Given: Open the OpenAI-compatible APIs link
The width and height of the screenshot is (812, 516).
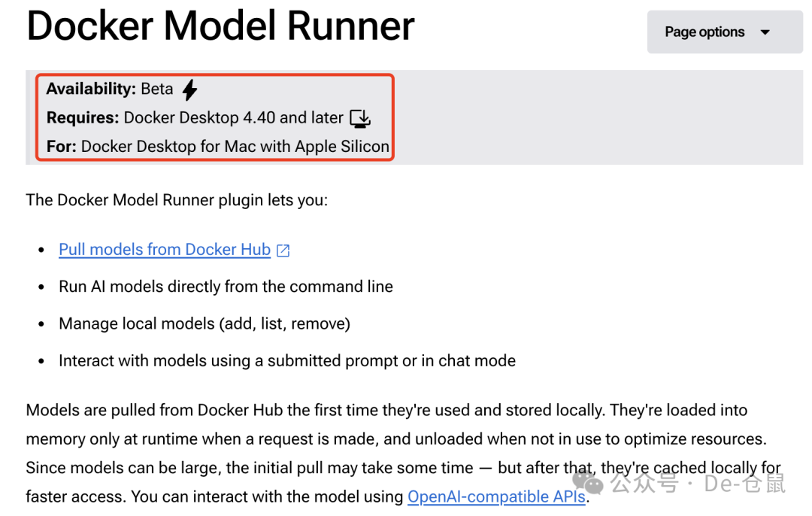Looking at the screenshot, I should pyautogui.click(x=496, y=496).
